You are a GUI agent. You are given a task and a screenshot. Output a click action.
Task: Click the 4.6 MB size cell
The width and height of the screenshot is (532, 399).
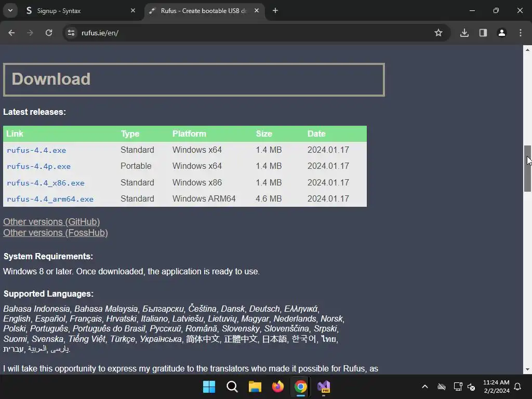pyautogui.click(x=269, y=198)
